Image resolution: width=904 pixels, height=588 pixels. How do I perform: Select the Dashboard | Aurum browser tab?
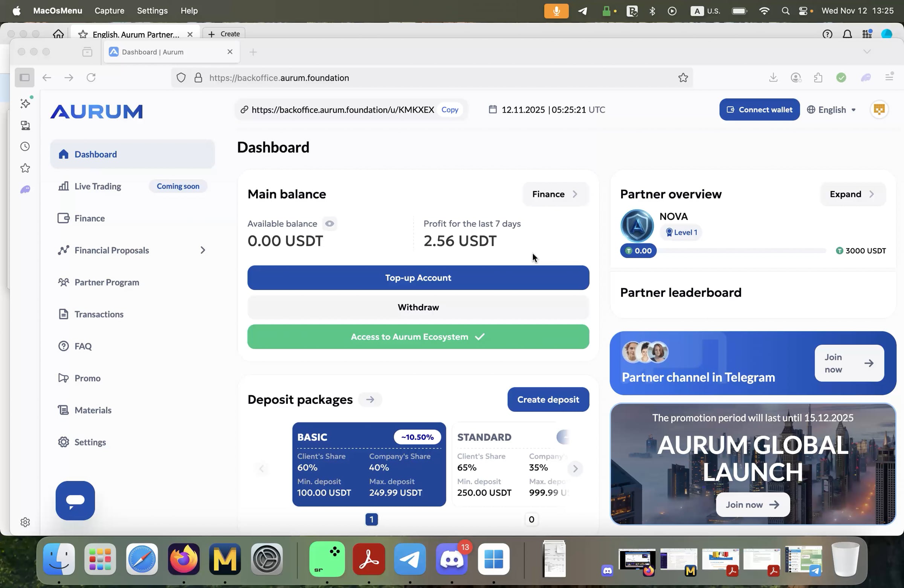tap(172, 52)
